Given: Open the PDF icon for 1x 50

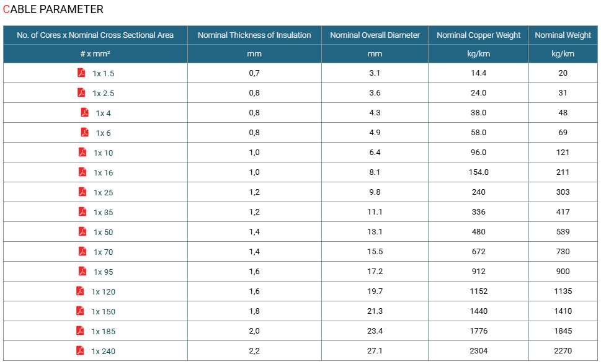Looking at the screenshot, I should 82,232.
